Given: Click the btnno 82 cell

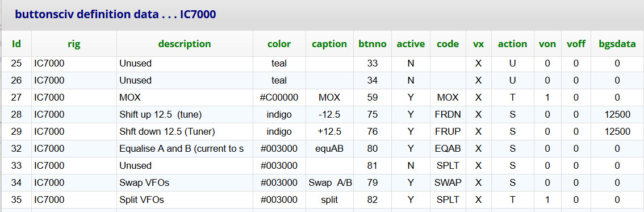Looking at the screenshot, I should tap(373, 199).
